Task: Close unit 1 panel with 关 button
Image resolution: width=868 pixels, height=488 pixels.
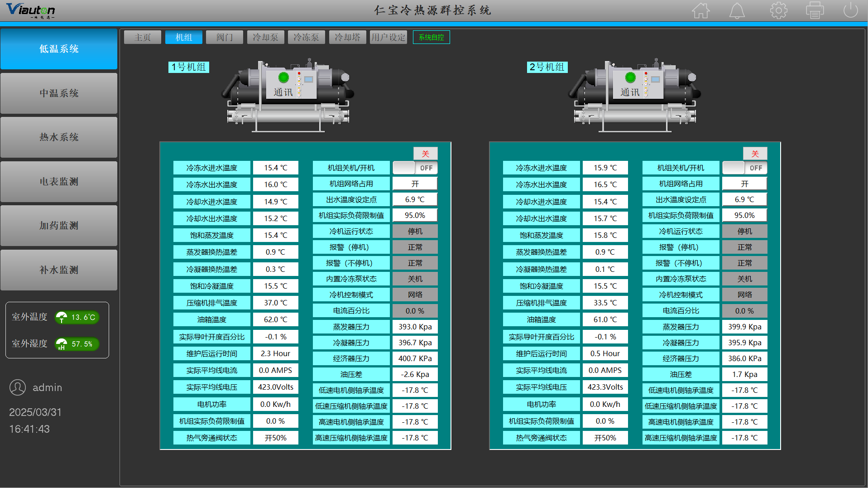Action: coord(425,154)
